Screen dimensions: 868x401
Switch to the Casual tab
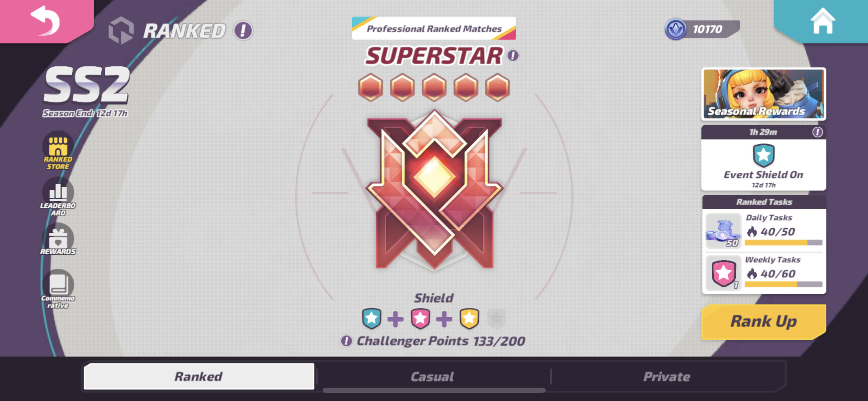(432, 377)
